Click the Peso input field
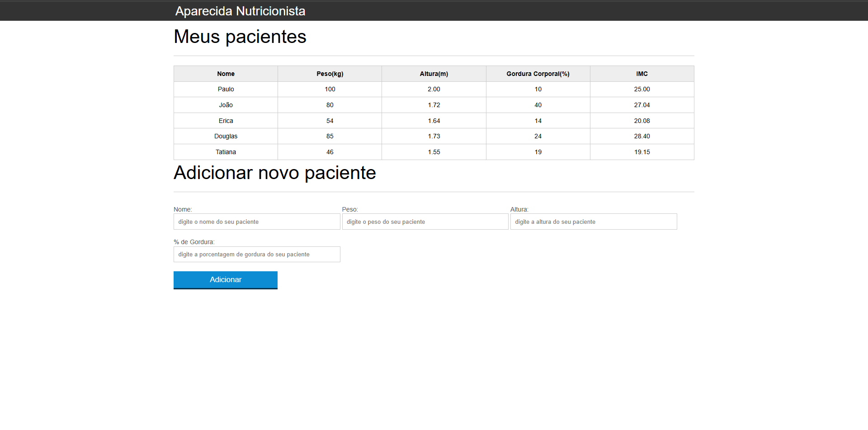The height and width of the screenshot is (430, 868). pyautogui.click(x=425, y=222)
